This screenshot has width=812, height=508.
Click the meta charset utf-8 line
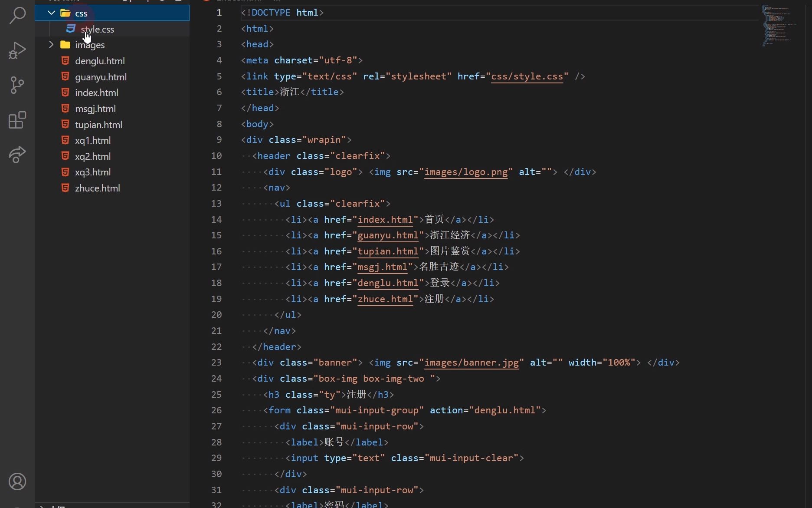(x=302, y=60)
